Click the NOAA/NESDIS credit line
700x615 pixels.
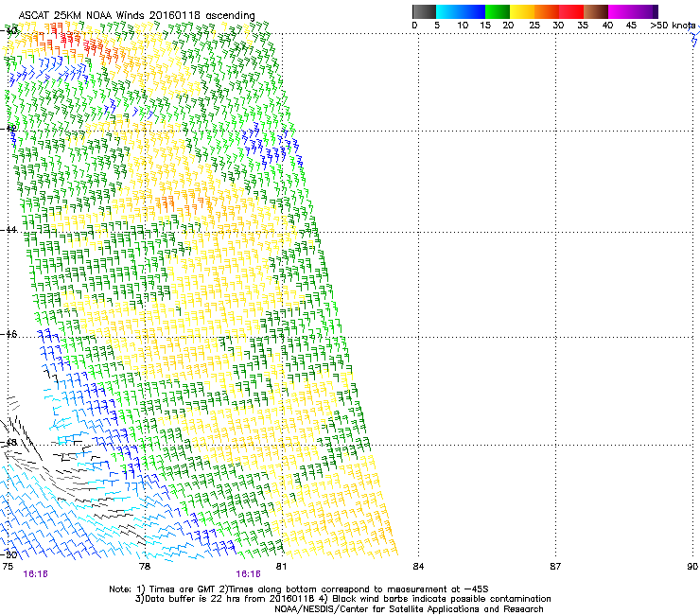tap(409, 609)
